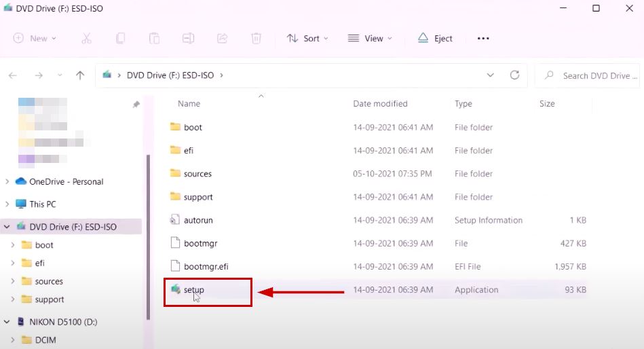Click the Delete trash icon
Viewport: 644px width, 349px height.
pyautogui.click(x=256, y=38)
